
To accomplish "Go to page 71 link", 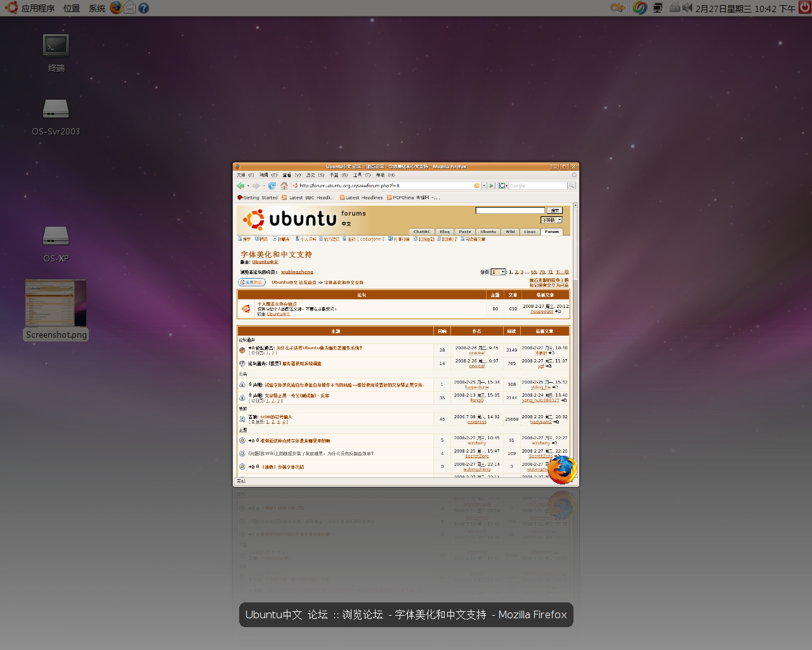I will click(x=550, y=272).
